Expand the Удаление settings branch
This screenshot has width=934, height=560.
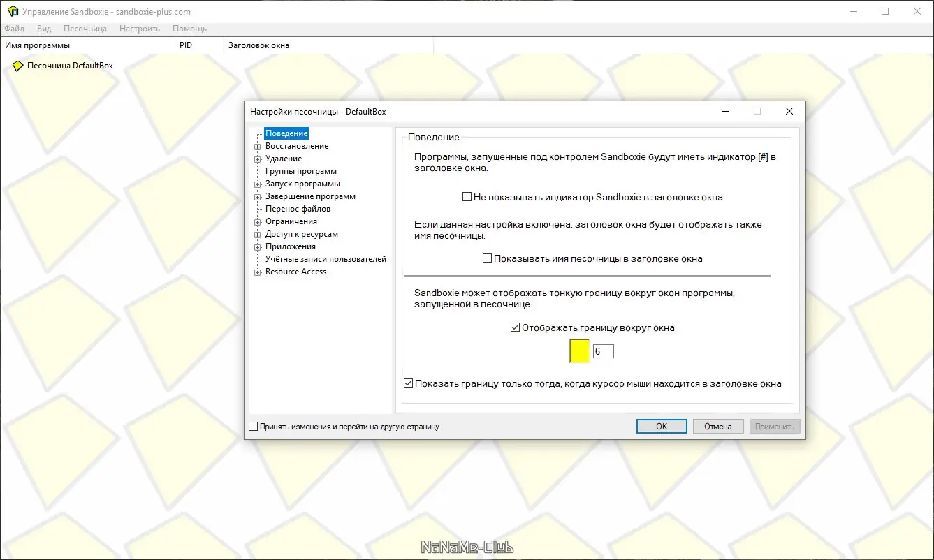pyautogui.click(x=258, y=159)
